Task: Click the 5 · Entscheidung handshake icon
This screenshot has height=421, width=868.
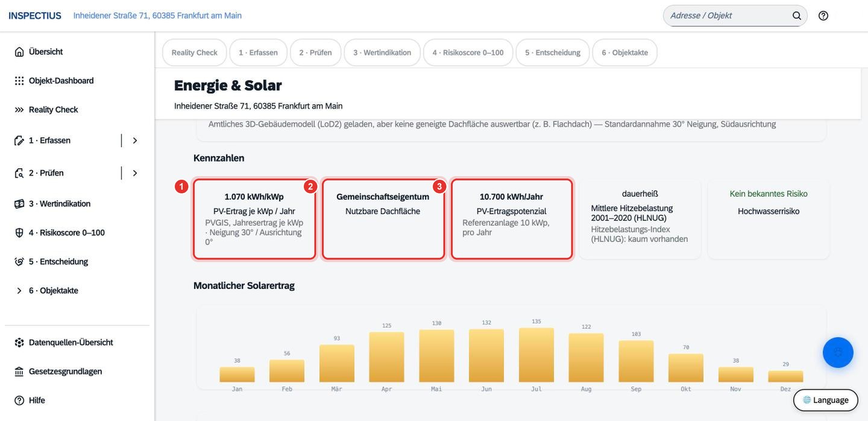Action: (x=19, y=262)
